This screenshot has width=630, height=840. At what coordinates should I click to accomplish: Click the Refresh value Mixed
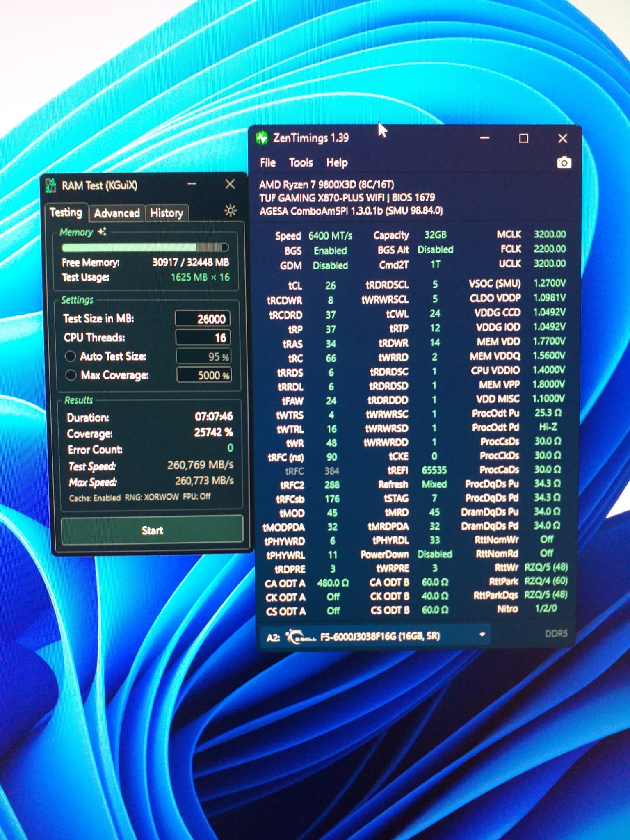pos(434,484)
